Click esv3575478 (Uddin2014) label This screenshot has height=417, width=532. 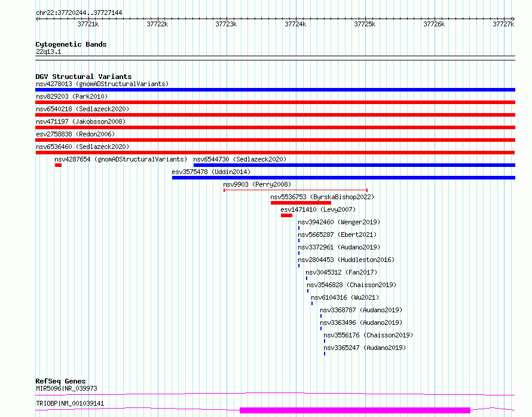tap(211, 172)
